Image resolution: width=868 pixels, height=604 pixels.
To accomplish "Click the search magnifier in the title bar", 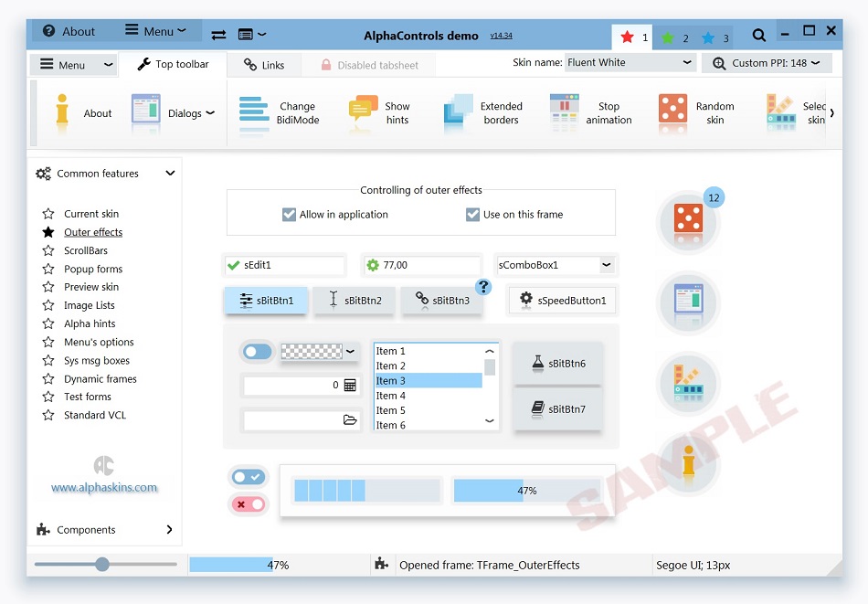I will [x=759, y=36].
